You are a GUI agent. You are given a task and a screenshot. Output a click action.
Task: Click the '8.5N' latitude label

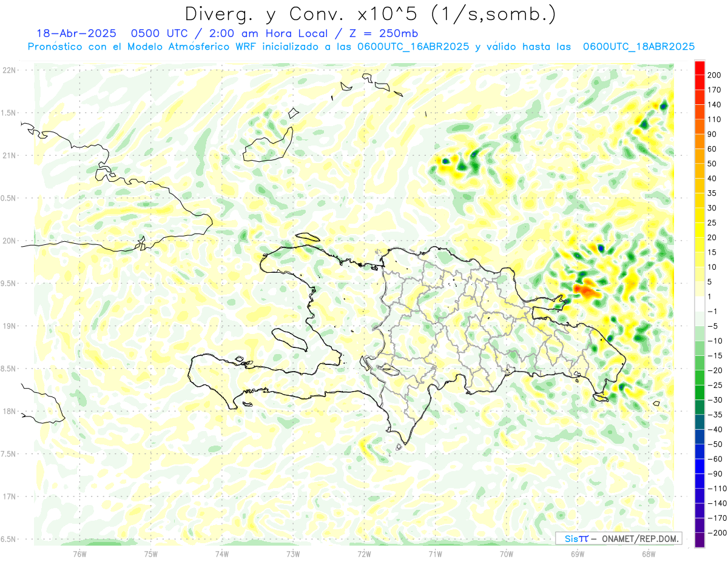(9, 369)
